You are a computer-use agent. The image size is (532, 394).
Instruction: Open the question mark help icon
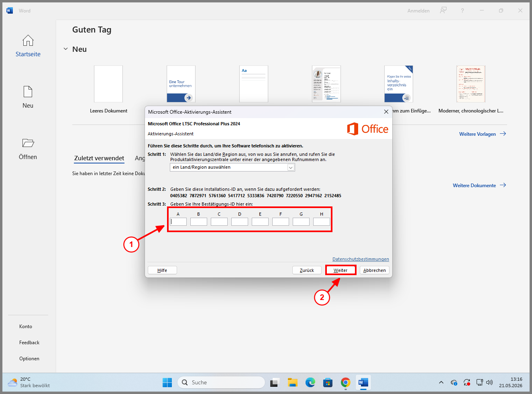(x=463, y=10)
